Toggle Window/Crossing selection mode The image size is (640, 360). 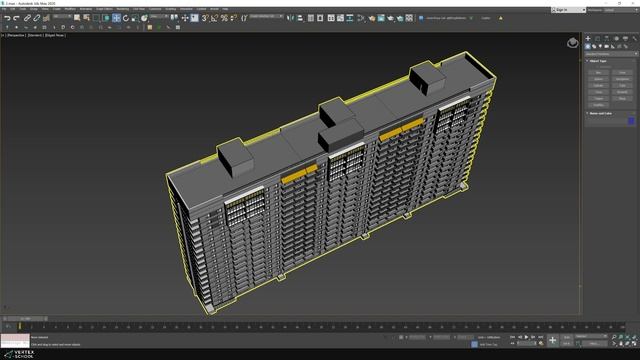click(x=106, y=18)
